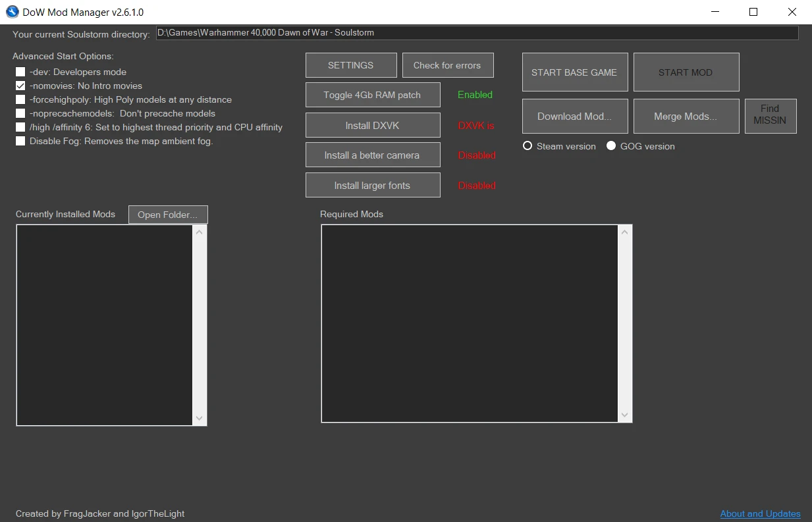Check the Disable Fog option
Image resolution: width=812 pixels, height=522 pixels.
tap(20, 141)
